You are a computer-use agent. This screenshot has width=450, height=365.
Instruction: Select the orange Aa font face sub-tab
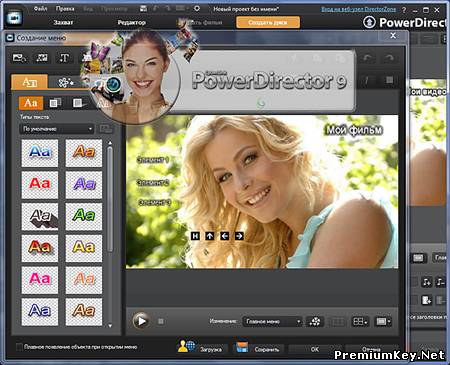31,103
